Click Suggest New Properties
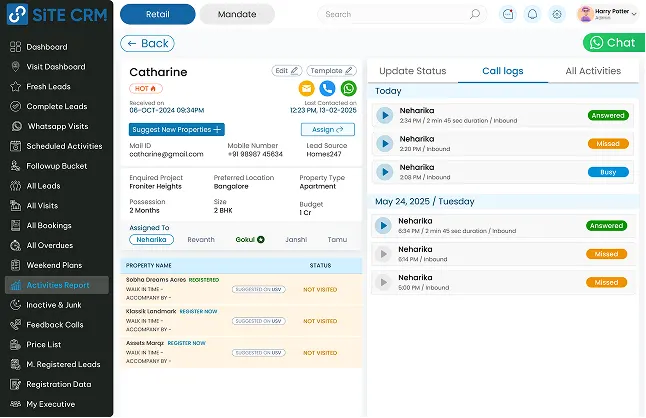The image size is (646, 418). pyautogui.click(x=177, y=129)
